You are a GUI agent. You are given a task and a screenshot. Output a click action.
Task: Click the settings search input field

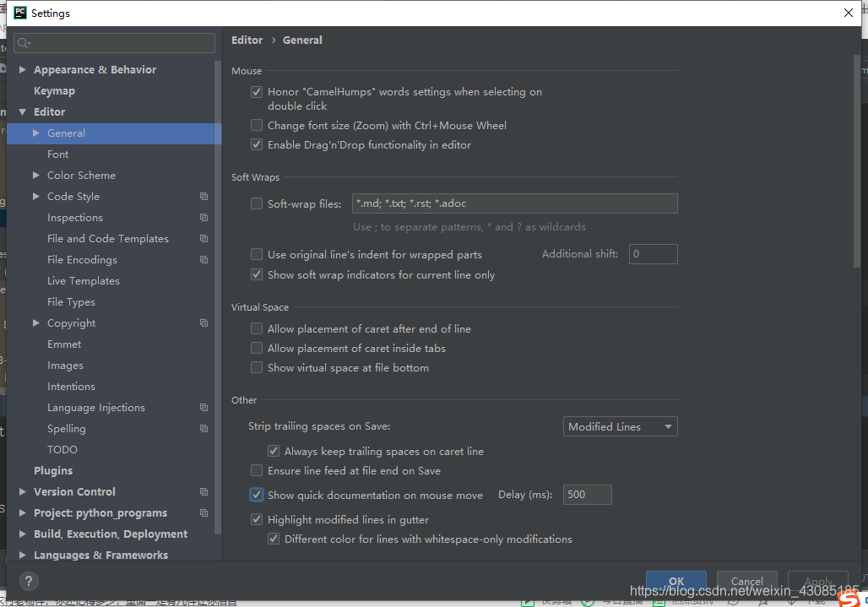point(115,43)
